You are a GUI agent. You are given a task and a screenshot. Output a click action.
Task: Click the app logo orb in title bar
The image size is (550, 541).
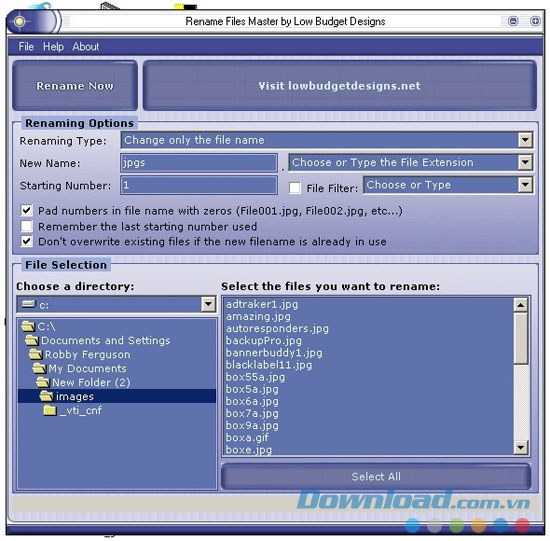pyautogui.click(x=20, y=21)
